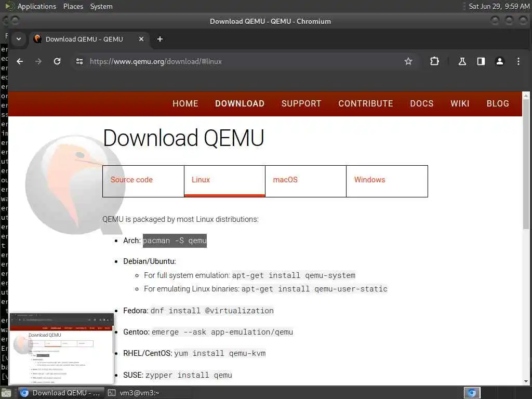
Task: Open a new browser tab
Action: pos(160,39)
